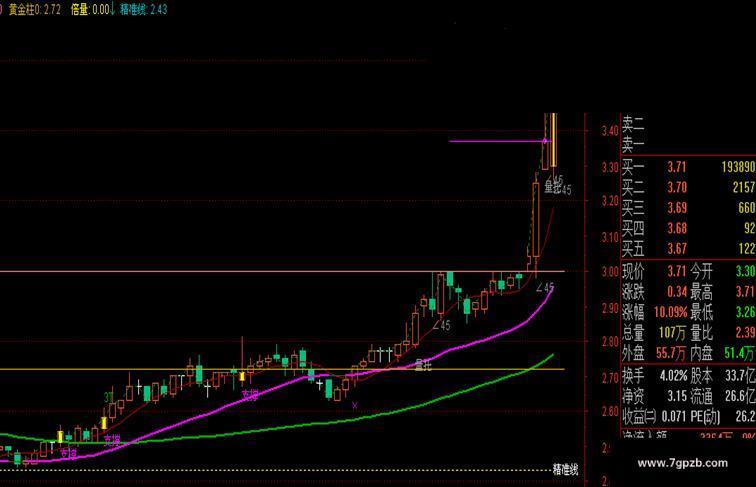756x487 pixels.
Task: Select the 收益(二) value 0.071
Action: coord(674,416)
